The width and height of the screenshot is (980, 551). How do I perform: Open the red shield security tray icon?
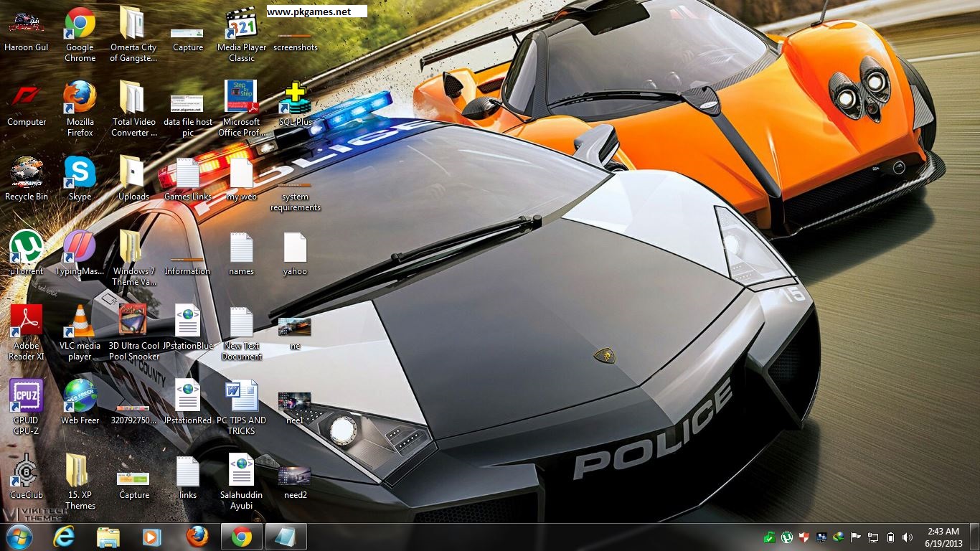804,537
